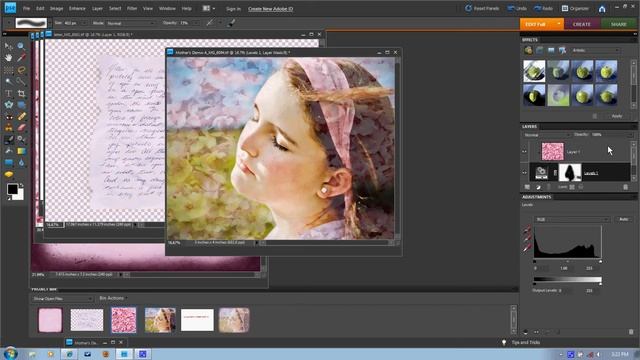Select the Clone Stamp tool
Screen dimensions: 640x360
tap(9, 128)
